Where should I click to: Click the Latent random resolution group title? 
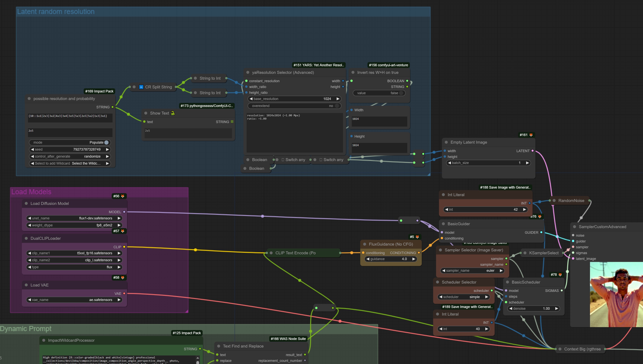point(56,12)
